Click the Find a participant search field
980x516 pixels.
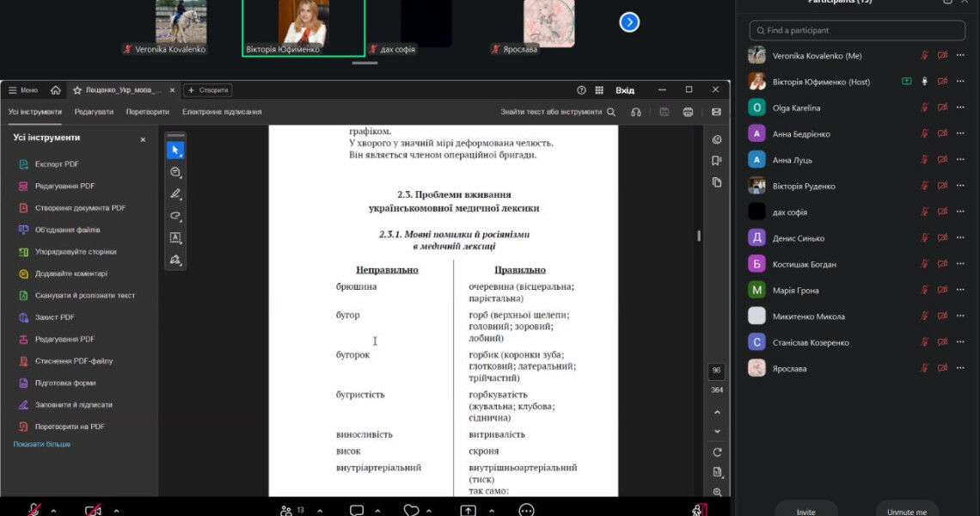click(858, 30)
